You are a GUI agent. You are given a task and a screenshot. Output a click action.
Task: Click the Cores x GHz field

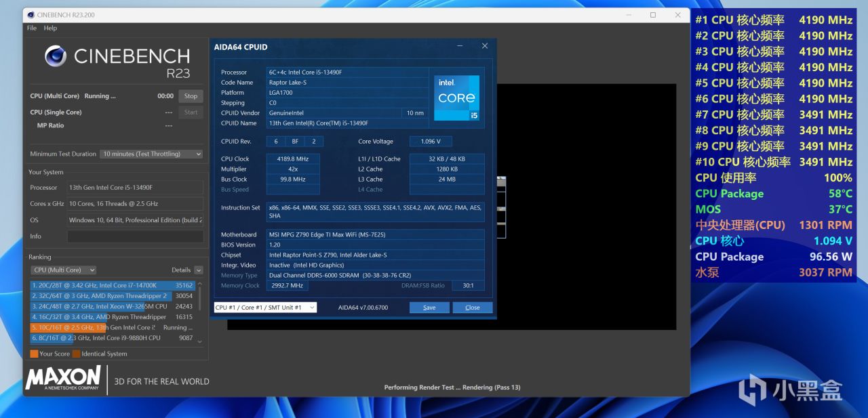(x=135, y=203)
